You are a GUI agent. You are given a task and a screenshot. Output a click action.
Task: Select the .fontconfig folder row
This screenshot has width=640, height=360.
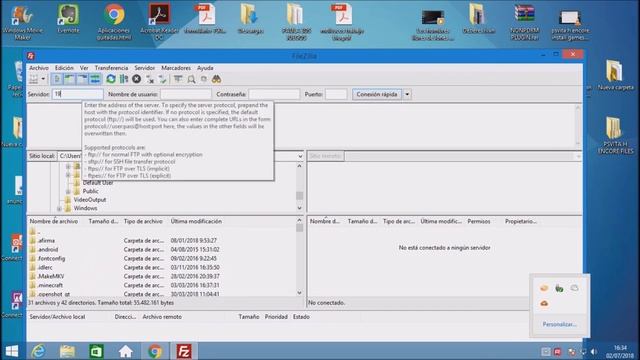coord(162,258)
